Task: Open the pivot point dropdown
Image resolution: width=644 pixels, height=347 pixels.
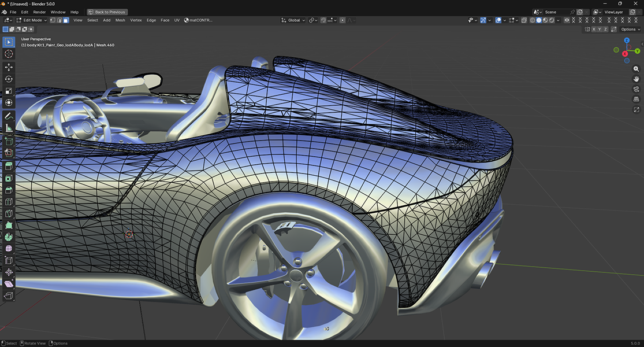Action: pos(313,20)
